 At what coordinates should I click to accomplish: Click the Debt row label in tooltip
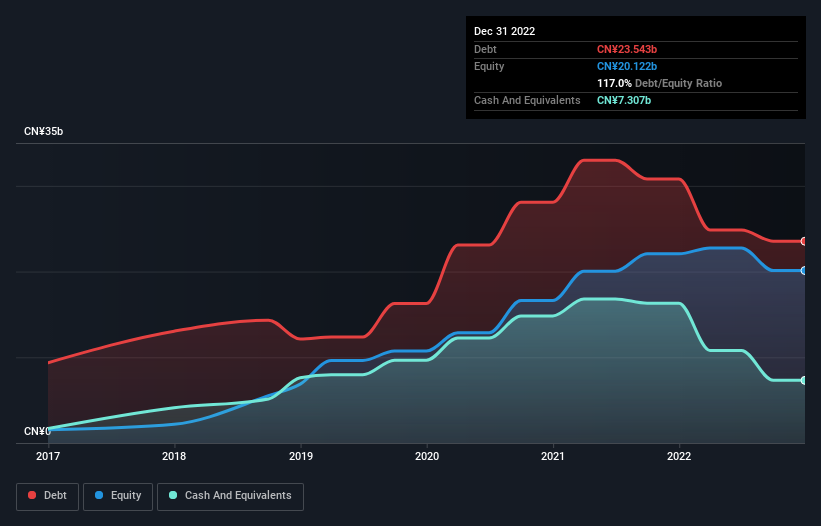coord(485,49)
